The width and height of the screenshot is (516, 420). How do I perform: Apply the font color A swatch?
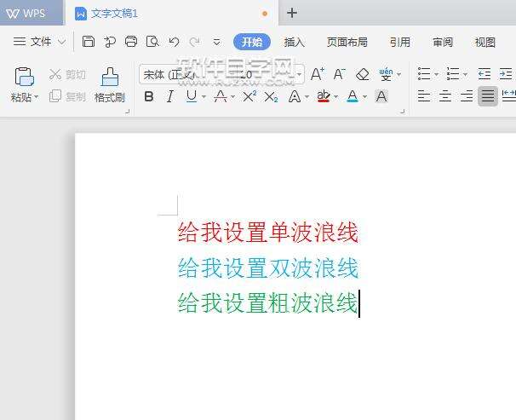(x=353, y=96)
